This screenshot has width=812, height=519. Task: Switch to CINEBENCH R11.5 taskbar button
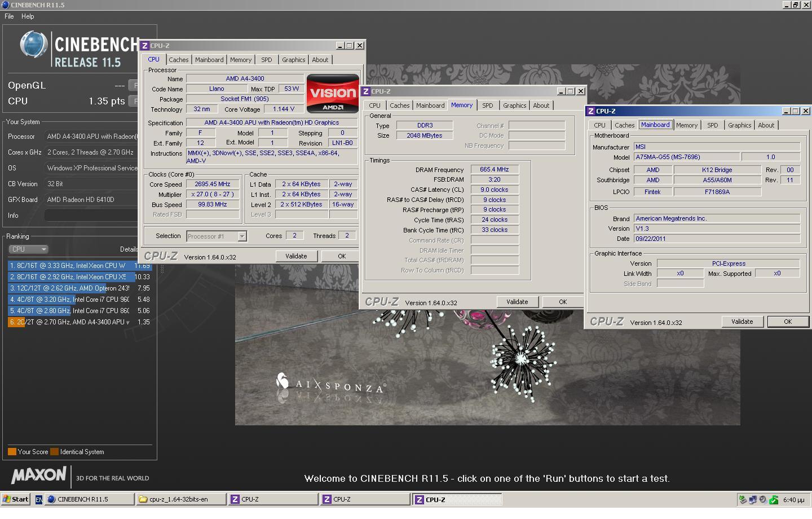[x=90, y=499]
